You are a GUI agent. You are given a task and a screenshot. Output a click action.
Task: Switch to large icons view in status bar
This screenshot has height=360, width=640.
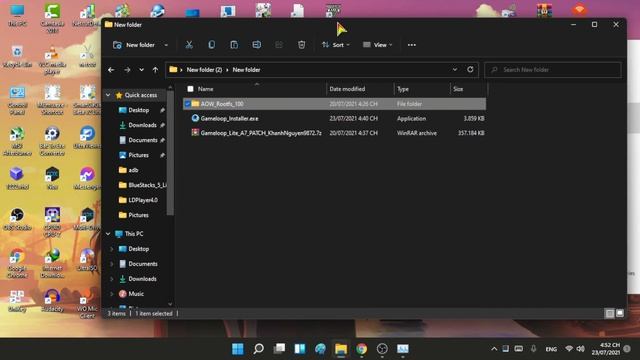620,313
